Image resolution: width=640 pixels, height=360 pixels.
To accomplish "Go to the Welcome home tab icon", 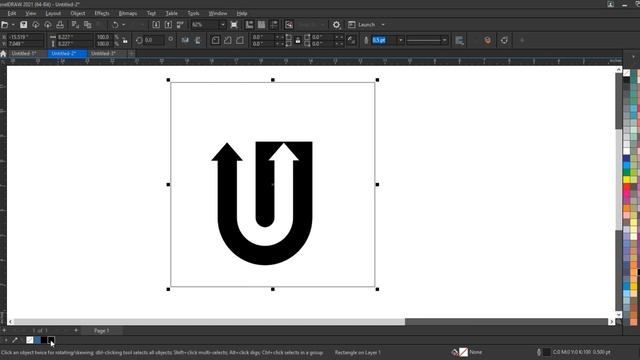I will pyautogui.click(x=3, y=53).
